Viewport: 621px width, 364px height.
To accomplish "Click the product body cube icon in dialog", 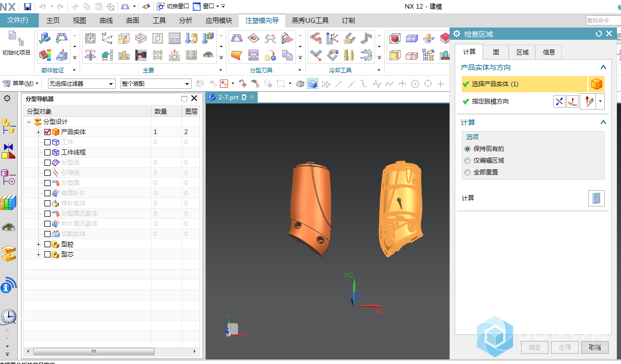I will coord(597,84).
